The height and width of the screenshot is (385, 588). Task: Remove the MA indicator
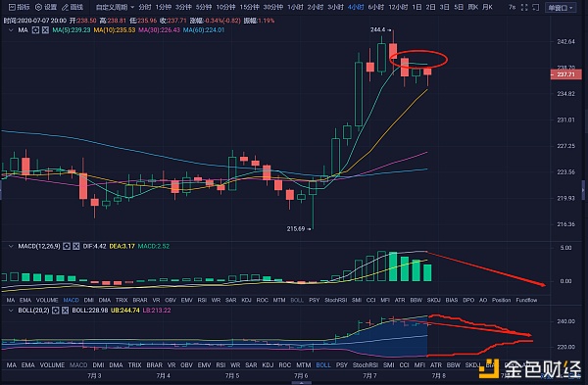tap(45, 30)
